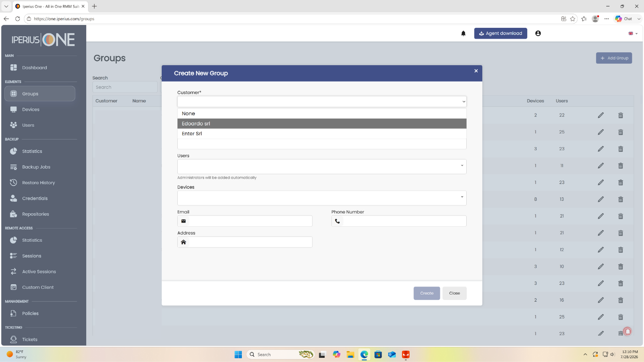Click the Create button

[427, 293]
